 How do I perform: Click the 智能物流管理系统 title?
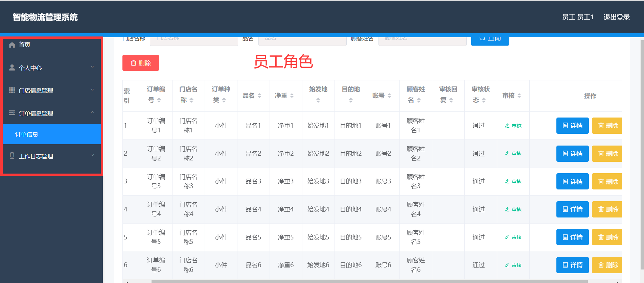(x=45, y=17)
